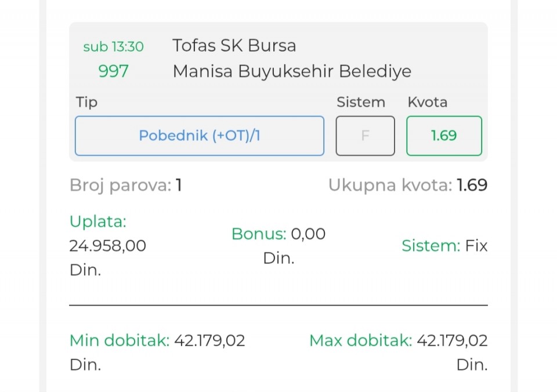Click the Sistem: Fix text
Screen dimensions: 557x392
(444, 246)
